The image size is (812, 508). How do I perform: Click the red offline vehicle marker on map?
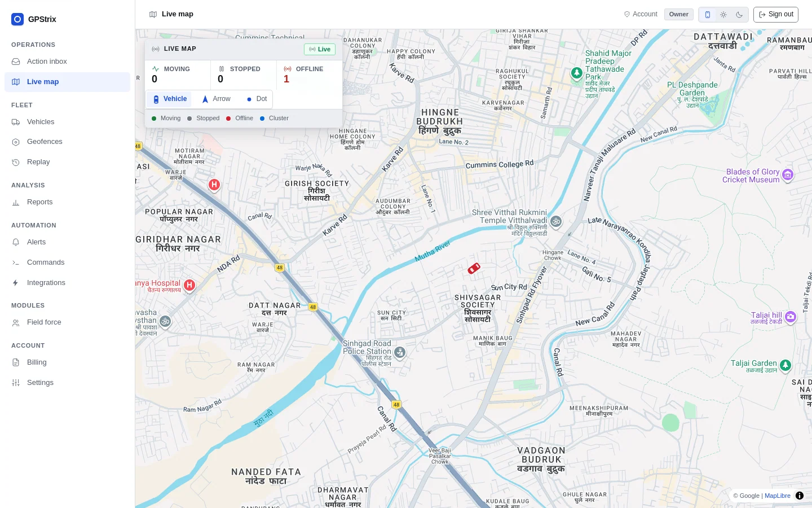(x=474, y=268)
